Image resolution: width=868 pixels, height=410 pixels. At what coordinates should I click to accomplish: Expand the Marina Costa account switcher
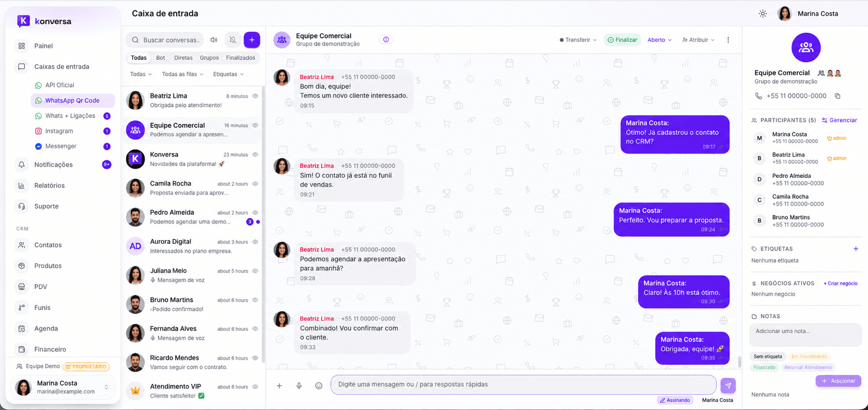[x=63, y=387]
